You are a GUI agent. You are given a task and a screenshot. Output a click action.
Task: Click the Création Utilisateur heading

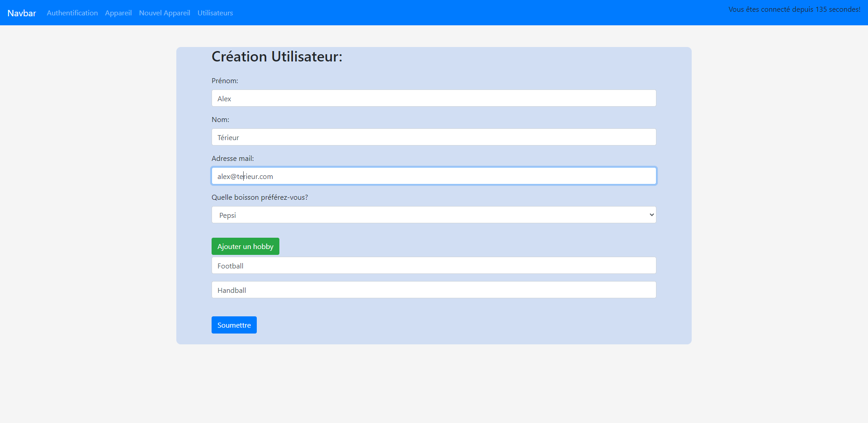[x=277, y=57]
